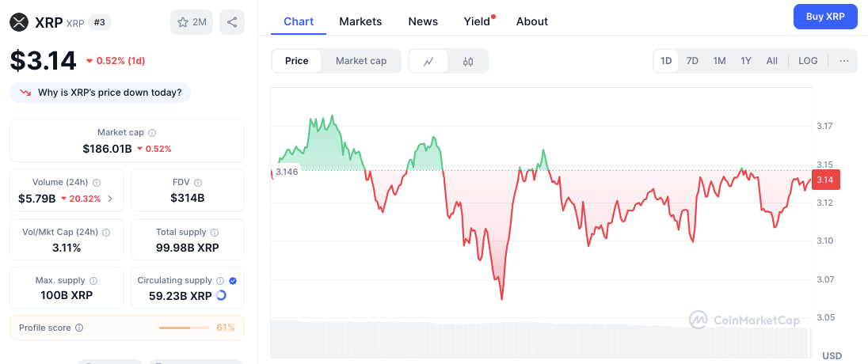Click the 3.14 current price label on chart
868x364 pixels.
(825, 180)
